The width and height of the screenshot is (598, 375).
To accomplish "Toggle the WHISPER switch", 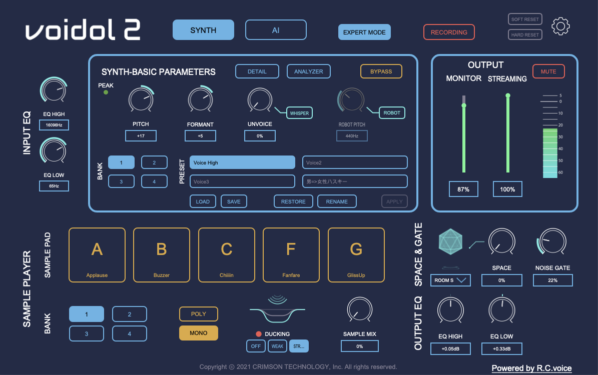I will [x=299, y=113].
